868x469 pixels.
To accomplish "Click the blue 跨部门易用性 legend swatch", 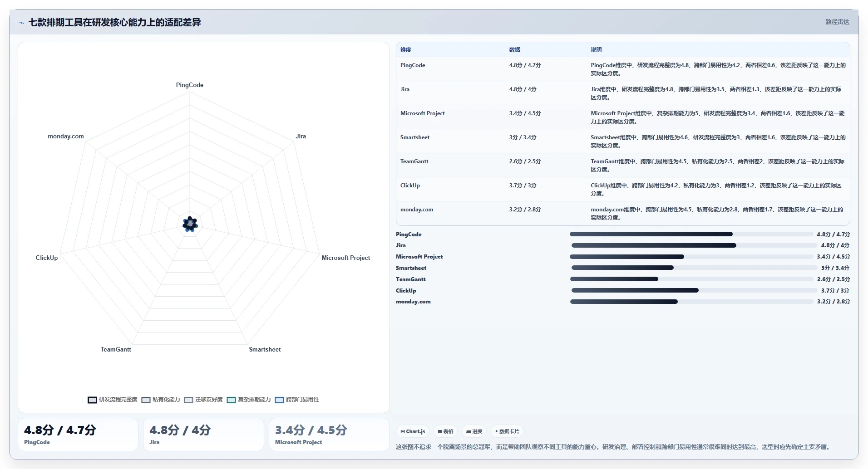I will tap(279, 400).
